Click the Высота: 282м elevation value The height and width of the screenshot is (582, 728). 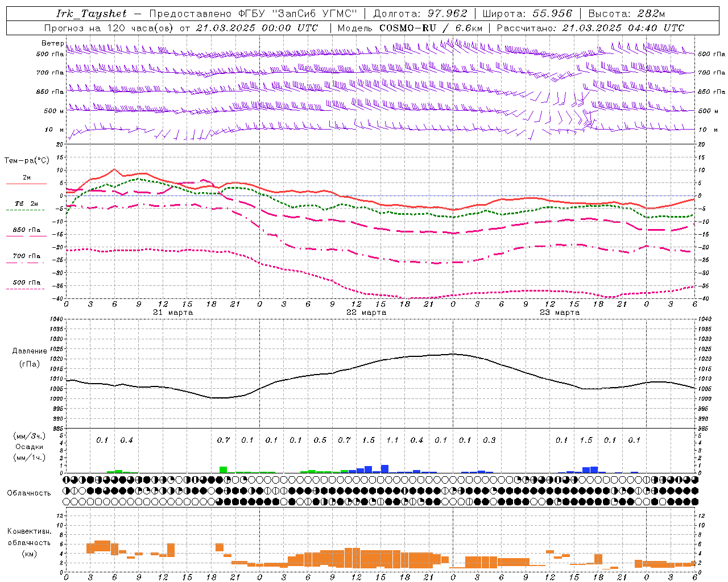tap(626, 14)
